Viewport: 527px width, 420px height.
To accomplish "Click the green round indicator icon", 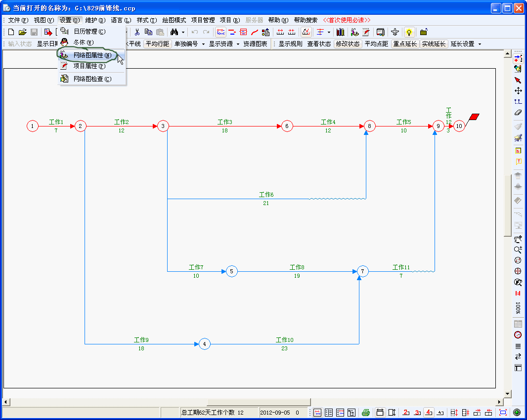I will point(517,412).
